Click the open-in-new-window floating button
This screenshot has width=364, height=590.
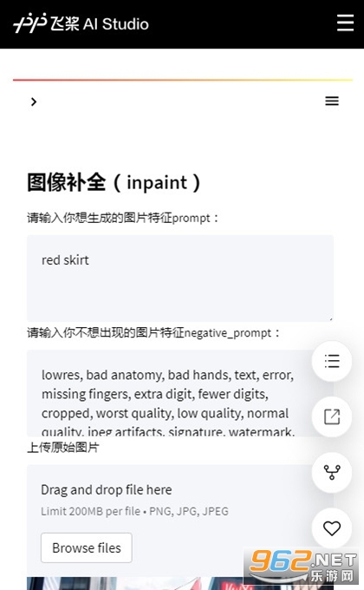click(x=332, y=416)
